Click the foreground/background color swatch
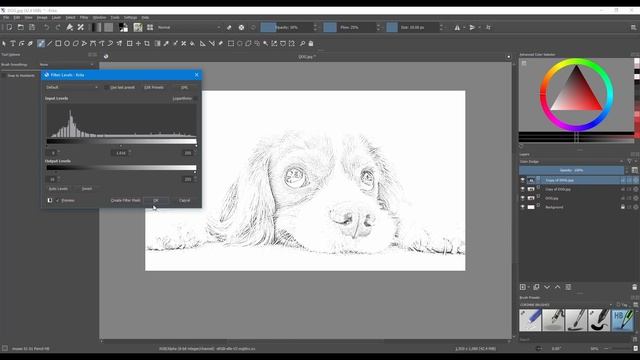Image resolution: width=640 pixels, height=360 pixels. (123, 27)
